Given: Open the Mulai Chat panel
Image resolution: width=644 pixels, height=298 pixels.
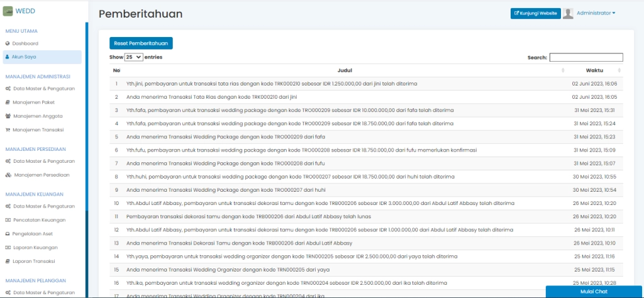Looking at the screenshot, I should 592,292.
